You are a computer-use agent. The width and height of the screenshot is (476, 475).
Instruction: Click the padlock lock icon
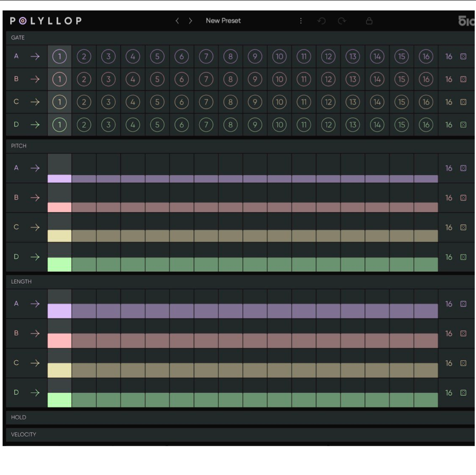click(x=369, y=21)
